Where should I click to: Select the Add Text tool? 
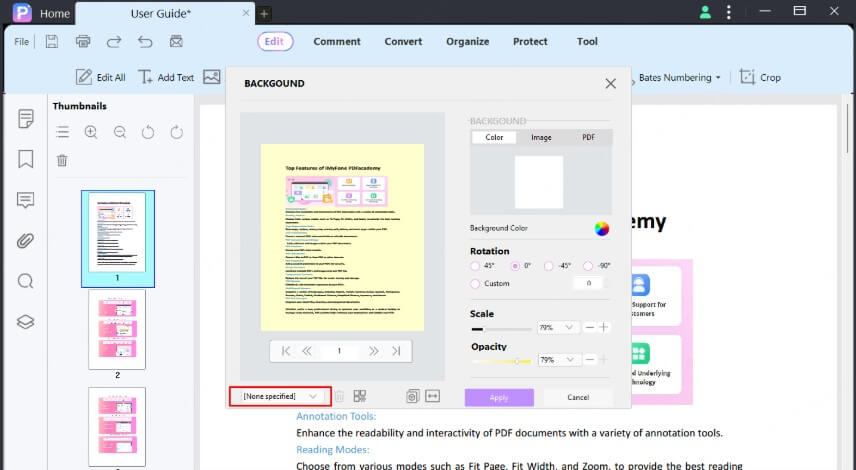[x=166, y=78]
